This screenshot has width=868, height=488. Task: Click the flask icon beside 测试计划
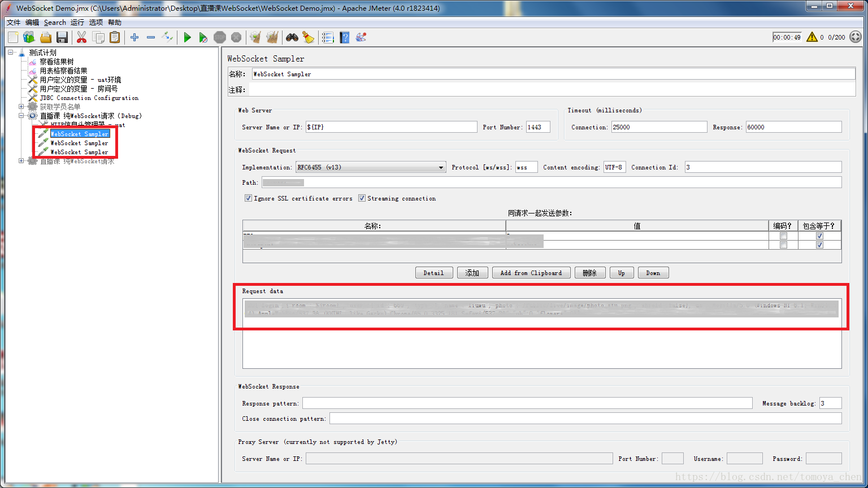[x=22, y=53]
